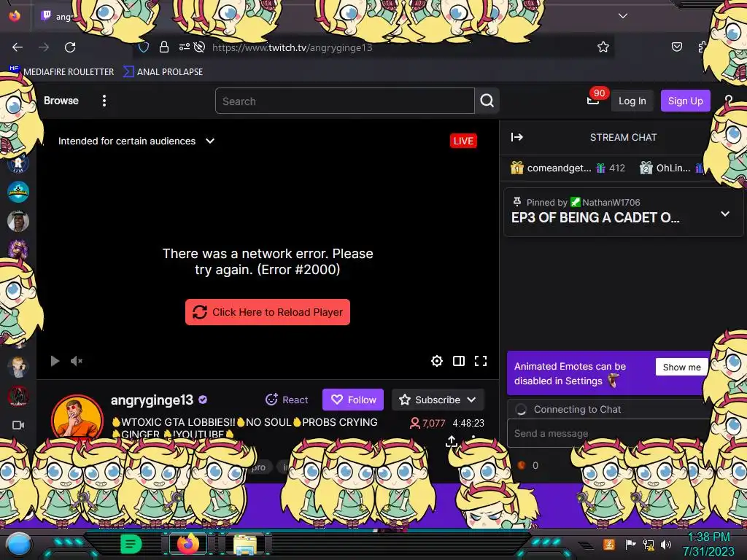Click the STREAM CHAT header
This screenshot has height=560, width=747.
623,138
